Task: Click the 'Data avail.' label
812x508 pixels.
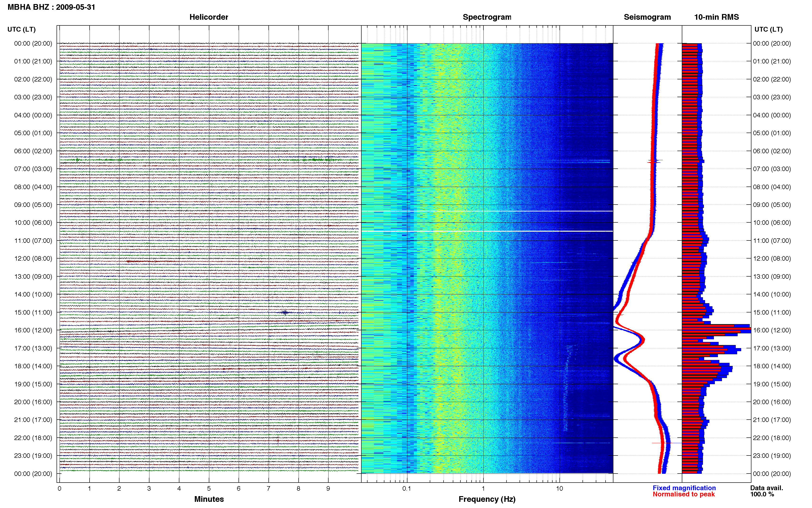Action: coord(767,488)
